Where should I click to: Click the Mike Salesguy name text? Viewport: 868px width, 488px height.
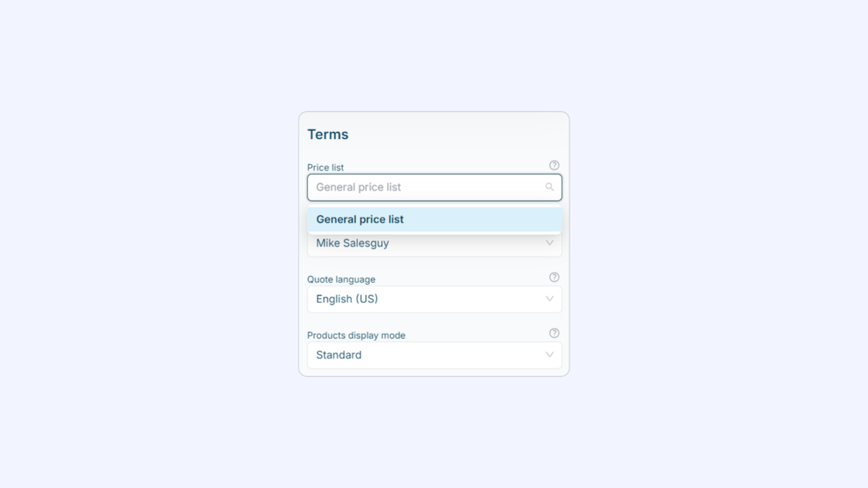353,243
